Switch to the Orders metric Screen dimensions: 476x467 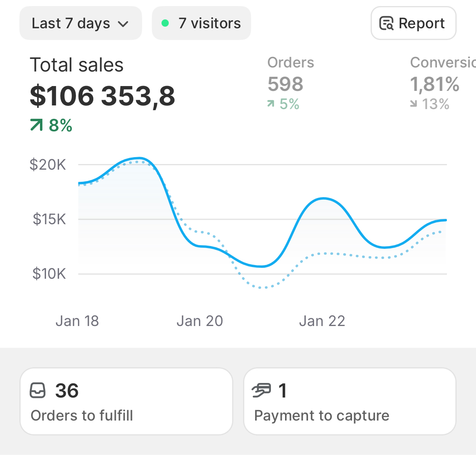click(x=290, y=63)
